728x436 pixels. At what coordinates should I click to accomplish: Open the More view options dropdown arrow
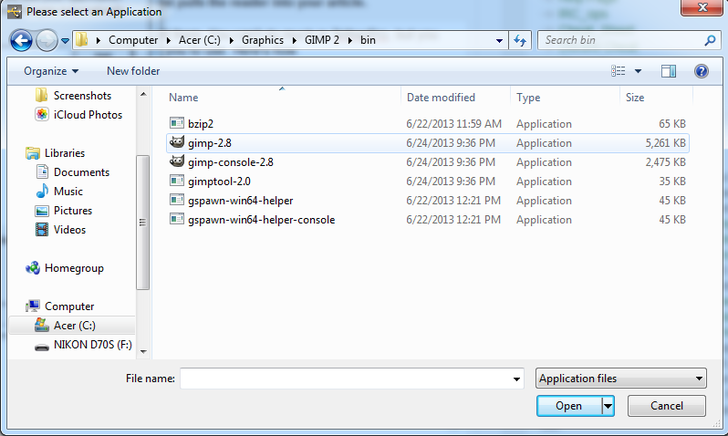click(638, 71)
